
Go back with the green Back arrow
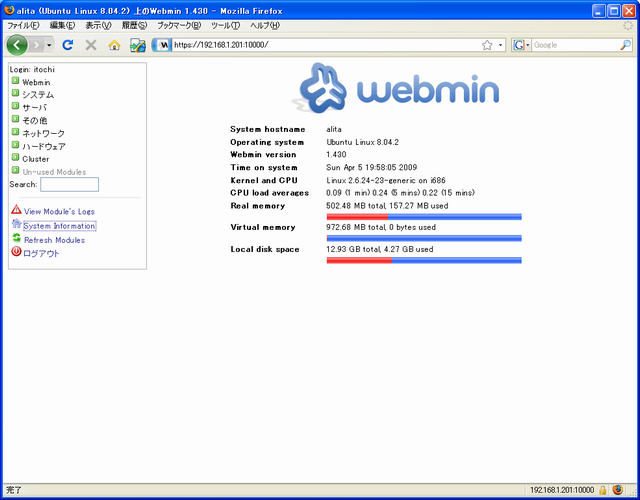(x=17, y=45)
